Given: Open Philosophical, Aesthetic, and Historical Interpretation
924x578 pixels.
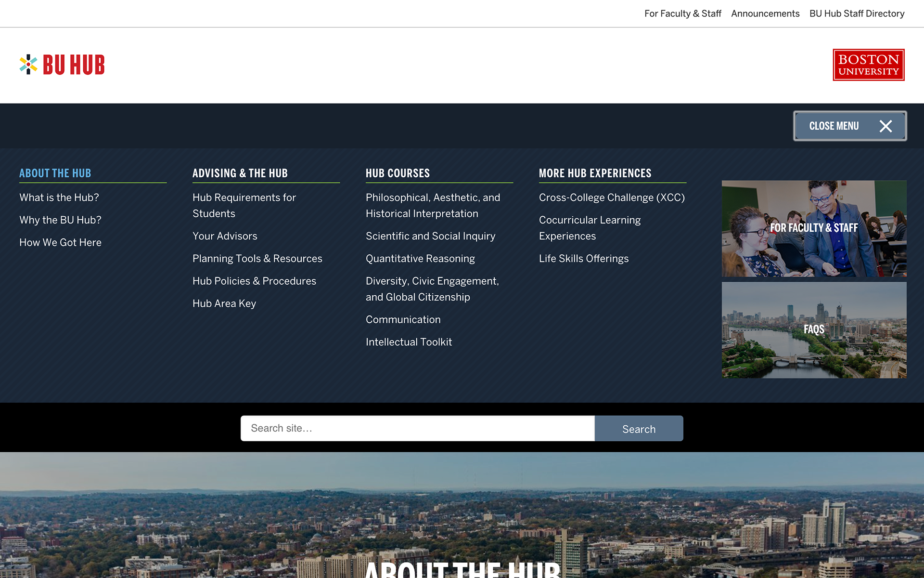Looking at the screenshot, I should (x=433, y=206).
